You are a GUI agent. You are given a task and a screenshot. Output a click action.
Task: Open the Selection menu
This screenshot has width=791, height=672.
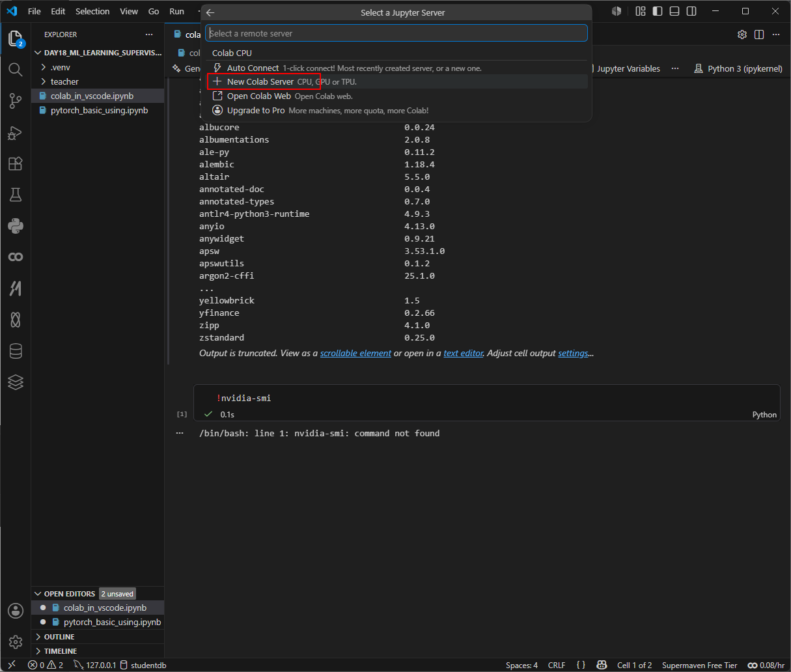tap(92, 11)
